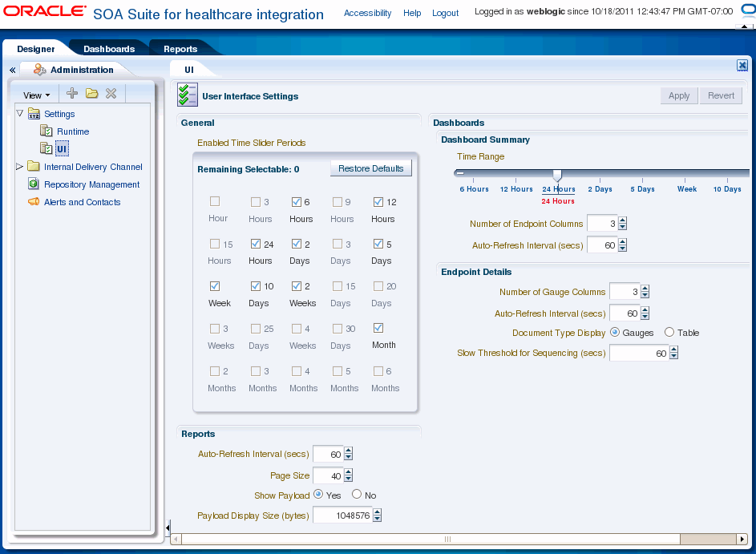Click the Alerts and Contacts megaphone icon
Screen dimensions: 756x554
click(34, 201)
